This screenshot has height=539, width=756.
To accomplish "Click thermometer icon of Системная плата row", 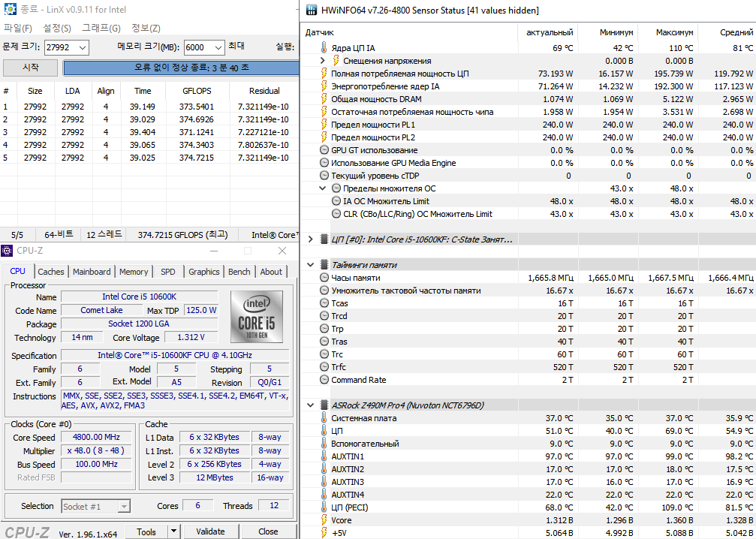I will tap(324, 418).
